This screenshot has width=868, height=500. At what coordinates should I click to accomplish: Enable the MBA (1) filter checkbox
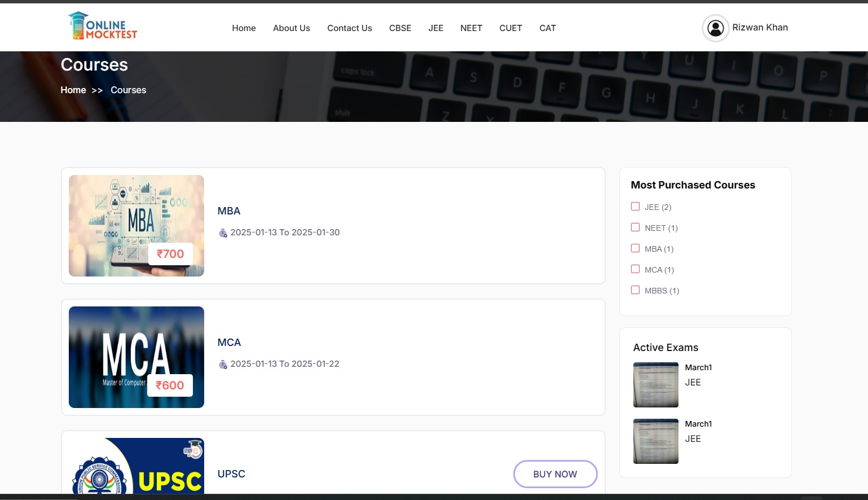[635, 248]
